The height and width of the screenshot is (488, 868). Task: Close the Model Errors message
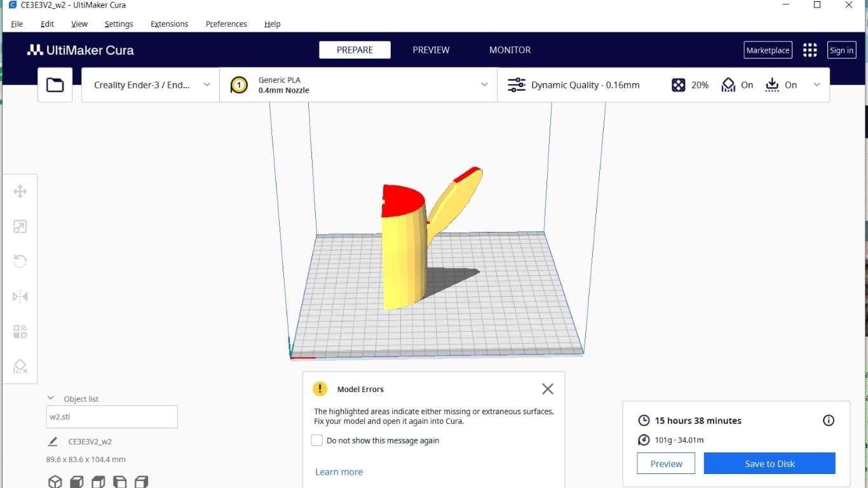tap(548, 389)
